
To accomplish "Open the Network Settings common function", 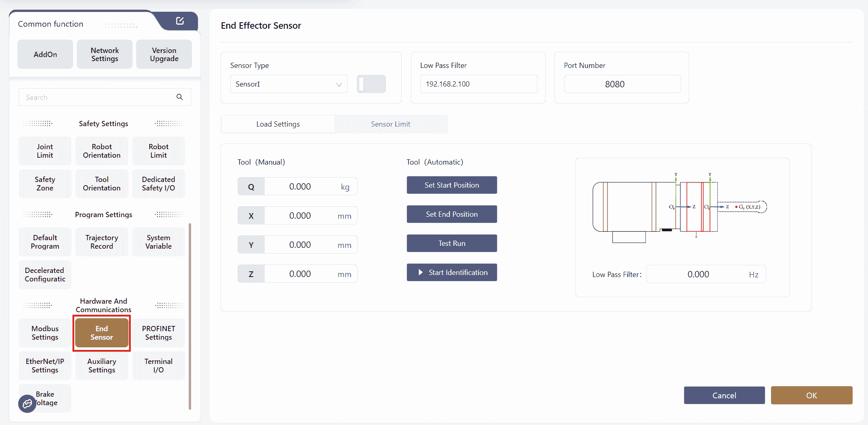I will (105, 54).
